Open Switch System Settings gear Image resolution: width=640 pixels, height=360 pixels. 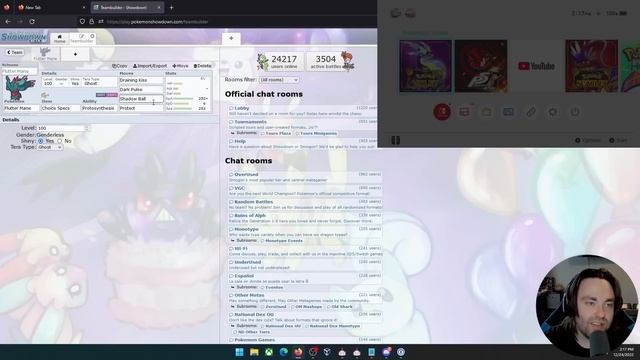coord(552,112)
